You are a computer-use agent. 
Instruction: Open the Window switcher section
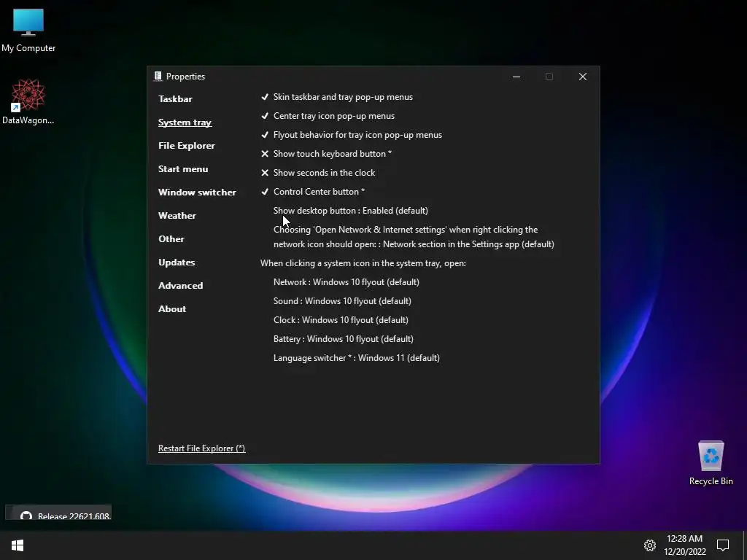[197, 192]
